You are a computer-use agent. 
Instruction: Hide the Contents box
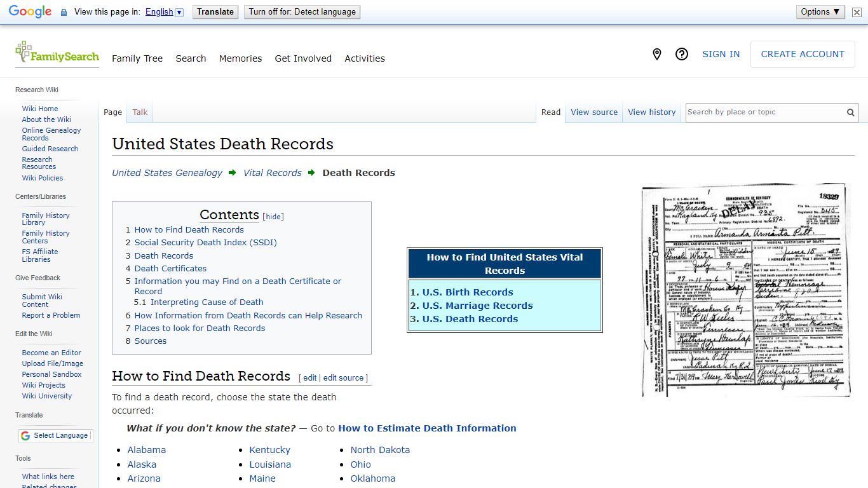click(x=273, y=216)
